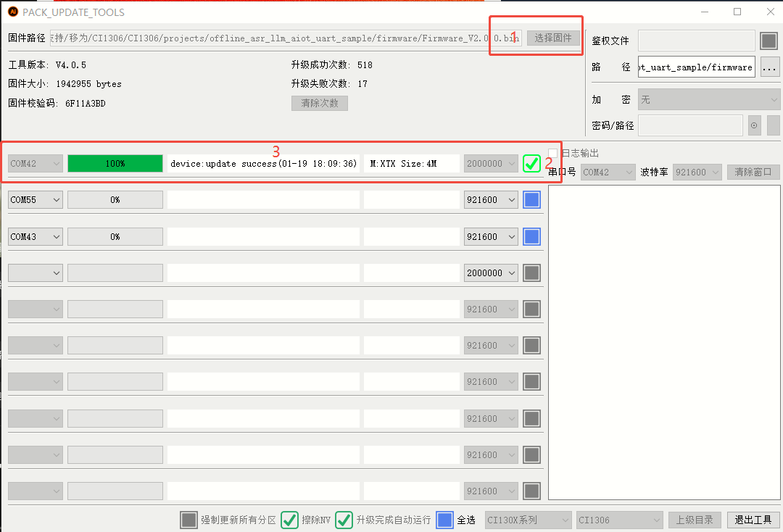
Task: Open the 鉴权文件 file browse square icon
Action: pyautogui.click(x=768, y=41)
